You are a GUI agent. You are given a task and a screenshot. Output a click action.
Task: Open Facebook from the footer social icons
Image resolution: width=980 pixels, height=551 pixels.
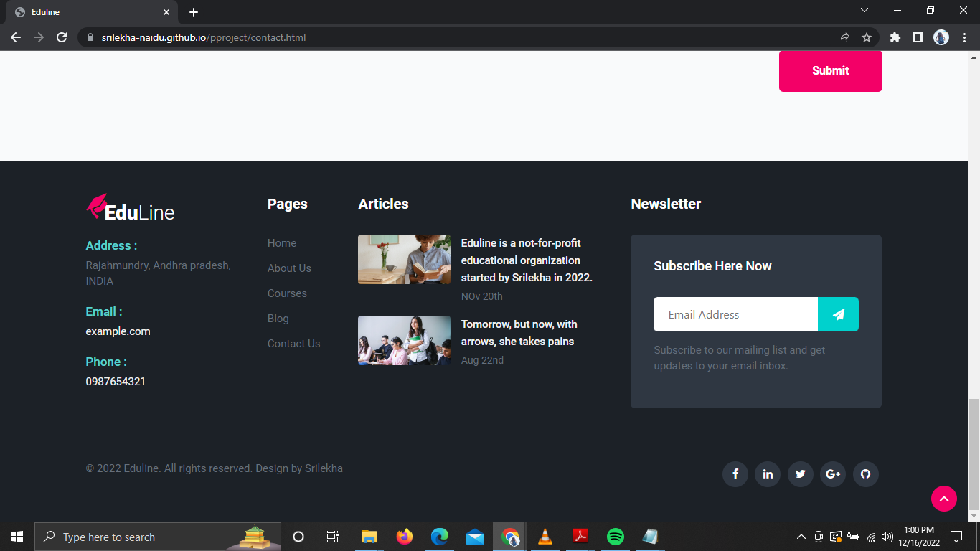(x=735, y=474)
